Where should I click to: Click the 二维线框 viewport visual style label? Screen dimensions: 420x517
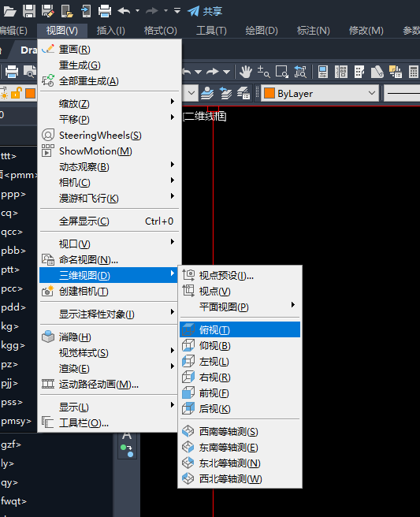[204, 116]
